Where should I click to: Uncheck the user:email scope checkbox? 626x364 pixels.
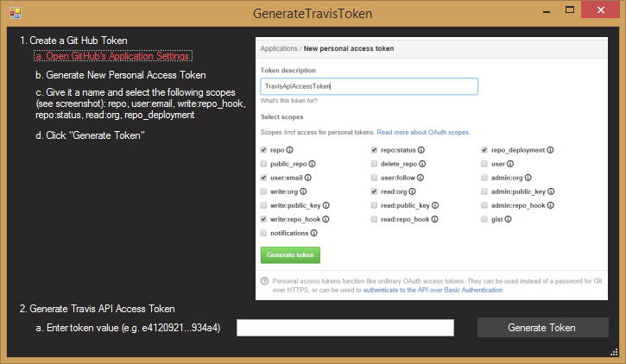click(x=263, y=177)
